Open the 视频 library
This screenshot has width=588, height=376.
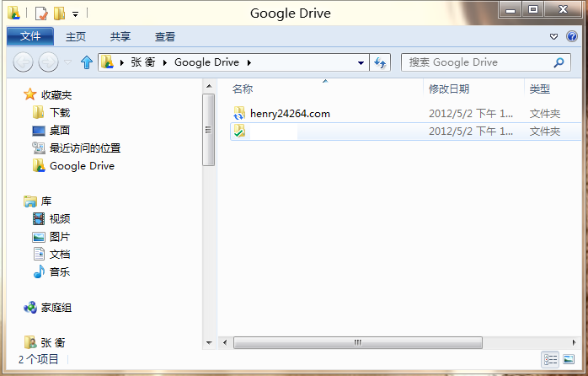click(60, 218)
